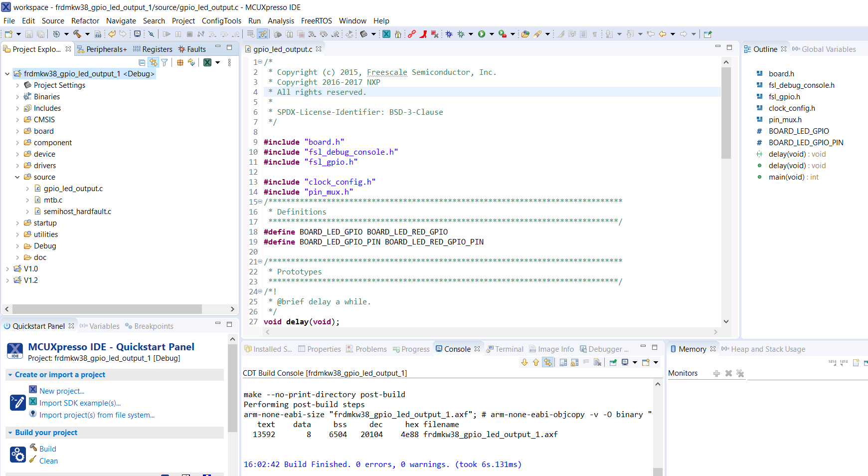868x476 pixels.
Task: Click the Project Explorer horizontal scrollbar
Action: click(x=107, y=309)
